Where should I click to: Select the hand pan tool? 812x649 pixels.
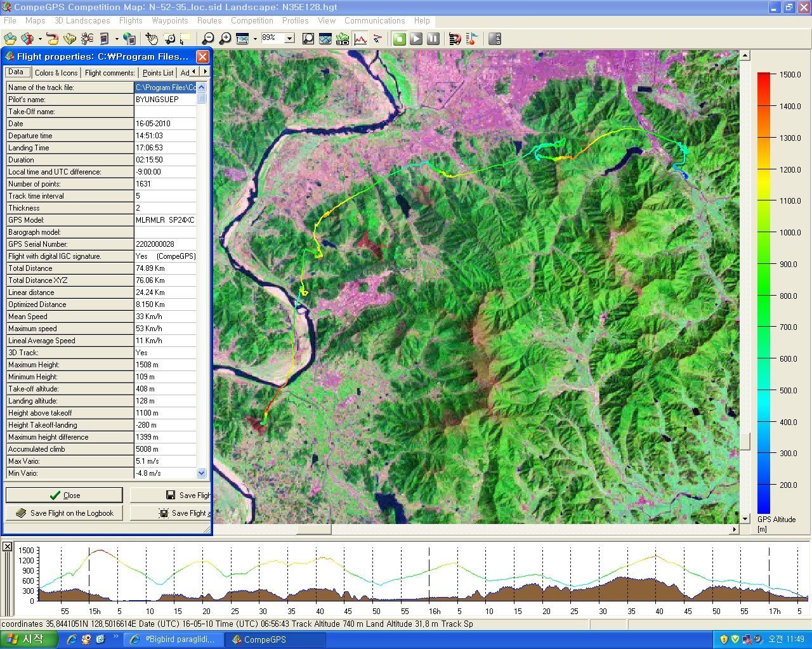(152, 39)
